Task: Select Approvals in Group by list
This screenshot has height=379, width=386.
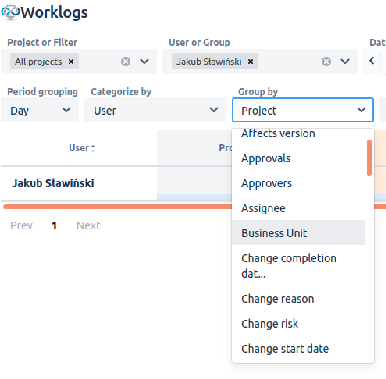Action: 266,158
